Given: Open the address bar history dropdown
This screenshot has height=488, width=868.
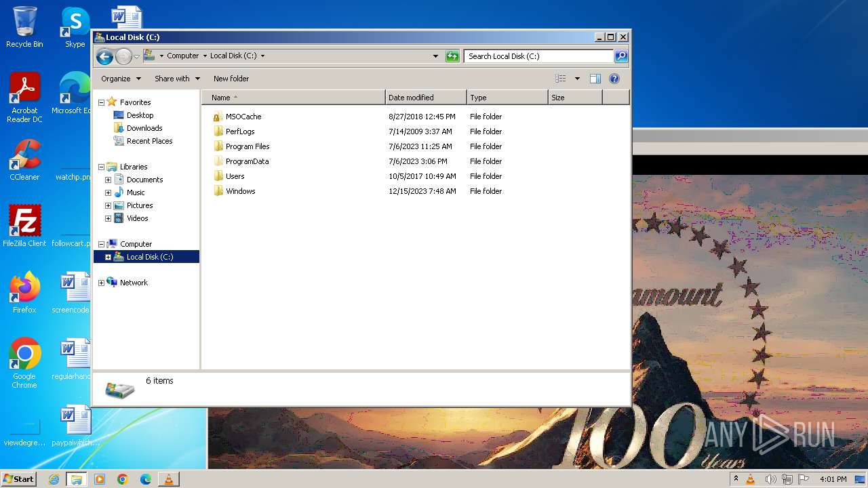Looking at the screenshot, I should [435, 56].
